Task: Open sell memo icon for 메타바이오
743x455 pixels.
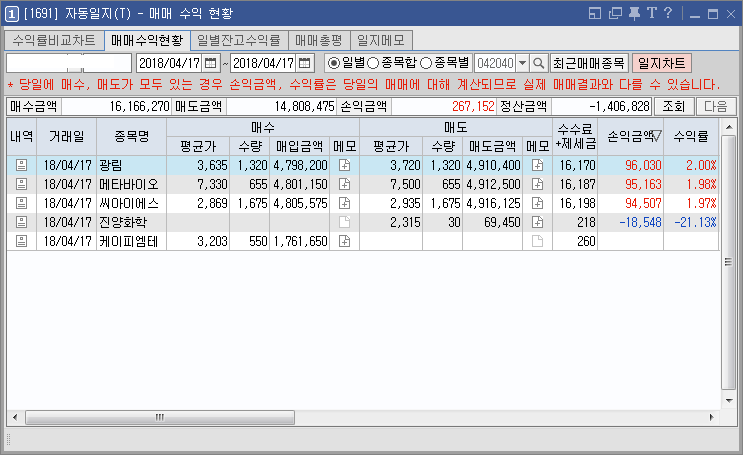Action: [x=537, y=184]
